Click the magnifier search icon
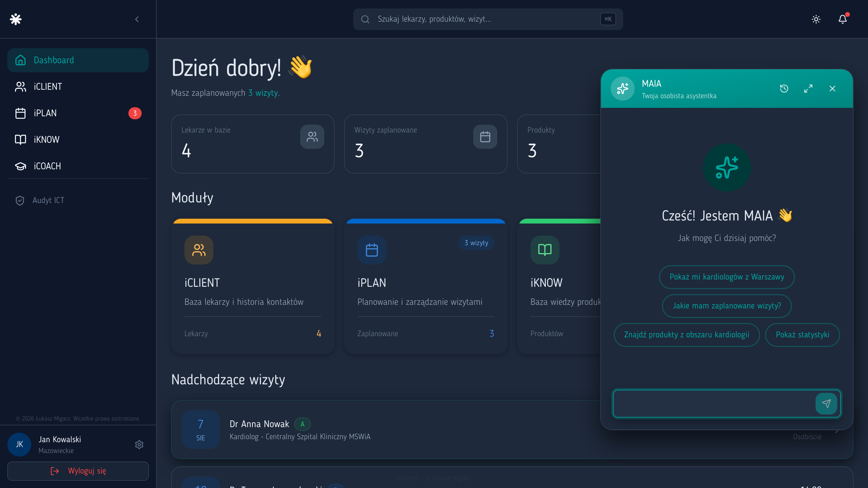Screen dimensions: 868x488 pyautogui.click(x=365, y=19)
